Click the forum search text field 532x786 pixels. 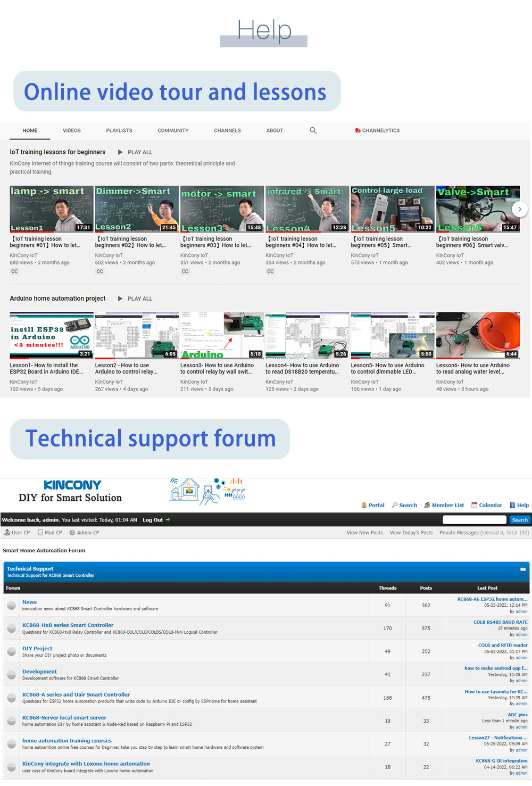pos(474,520)
